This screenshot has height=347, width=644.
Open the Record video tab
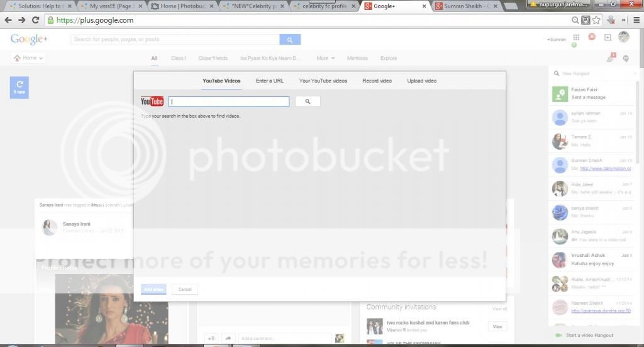(x=377, y=81)
